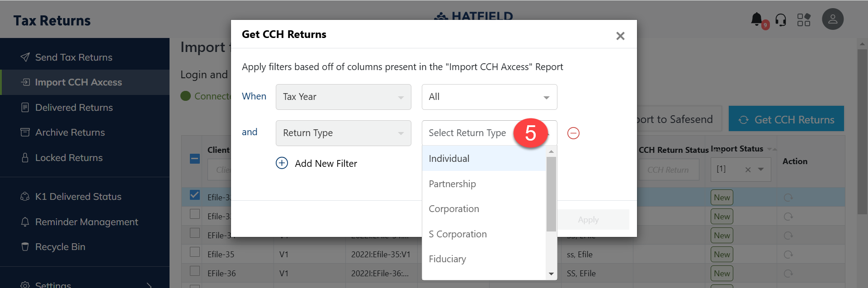
Task: Click the Get CCH Returns button
Action: click(786, 119)
